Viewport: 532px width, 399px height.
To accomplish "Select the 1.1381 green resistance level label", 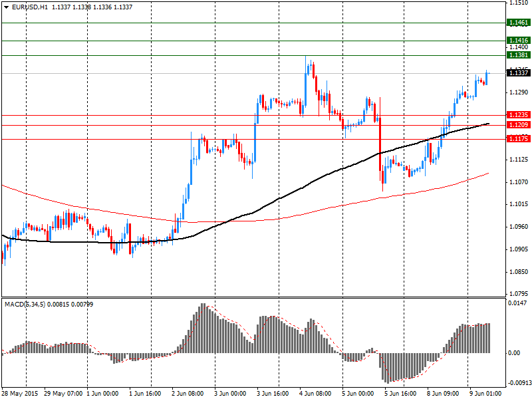I will [x=519, y=55].
